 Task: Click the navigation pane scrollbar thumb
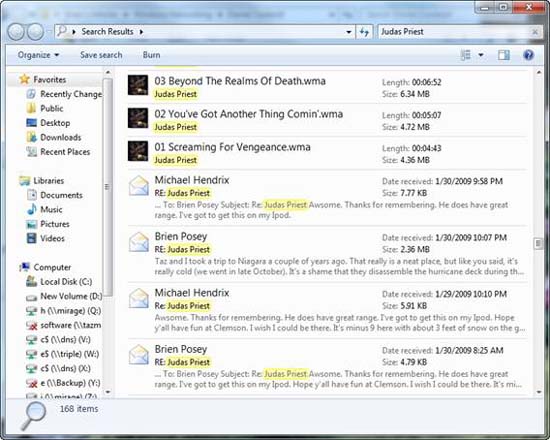pos(108,187)
